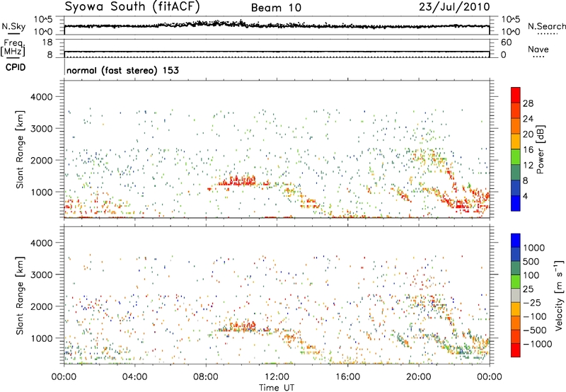The height and width of the screenshot is (392, 566).
Task: Click the red swatch below -1000 on velocity bar
Action: [x=516, y=350]
